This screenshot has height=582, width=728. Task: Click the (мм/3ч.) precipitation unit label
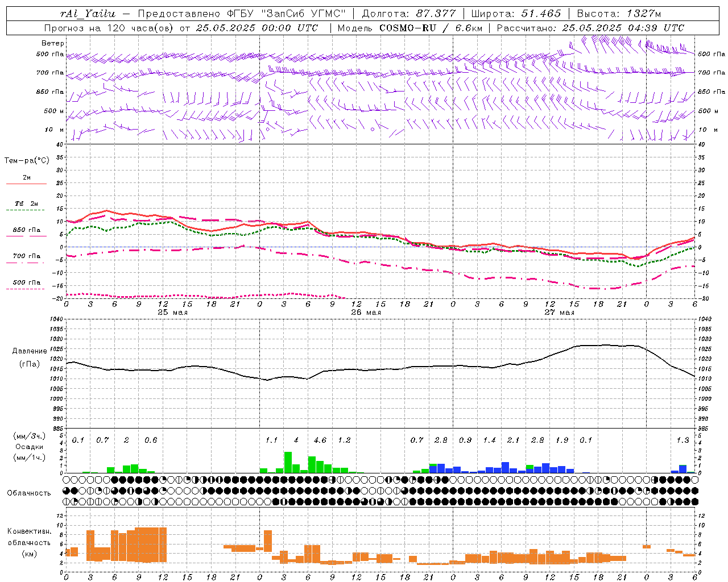[30, 436]
